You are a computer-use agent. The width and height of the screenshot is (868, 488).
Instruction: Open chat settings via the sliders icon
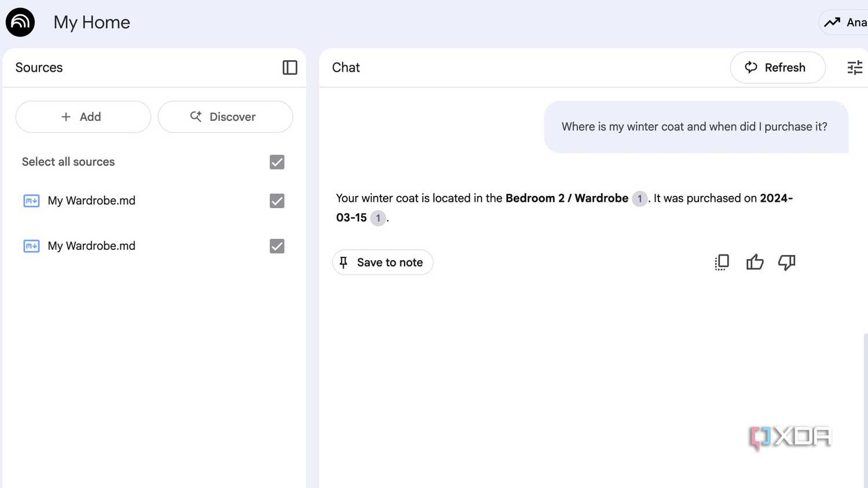point(854,68)
